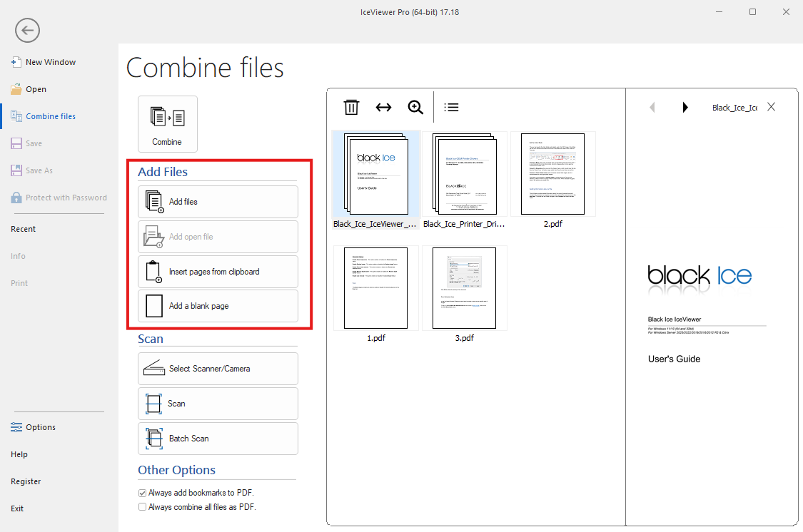Click the 2.pdf file name label

coord(553,224)
